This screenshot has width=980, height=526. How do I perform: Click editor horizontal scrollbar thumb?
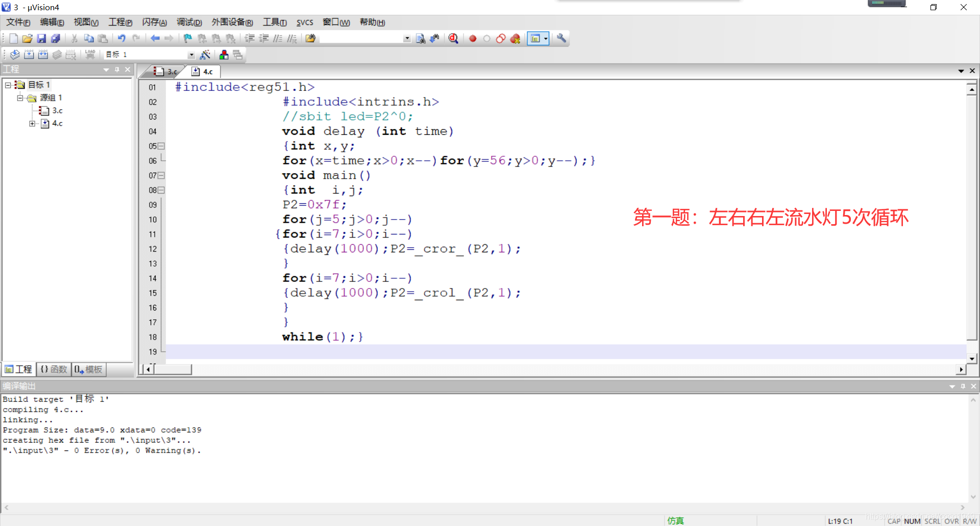pos(173,369)
